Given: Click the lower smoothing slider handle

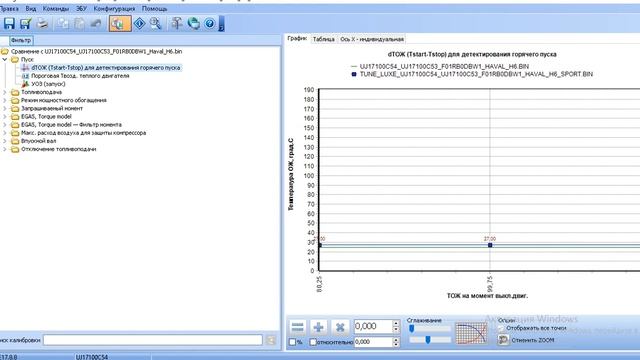Looking at the screenshot, I should (428, 339).
